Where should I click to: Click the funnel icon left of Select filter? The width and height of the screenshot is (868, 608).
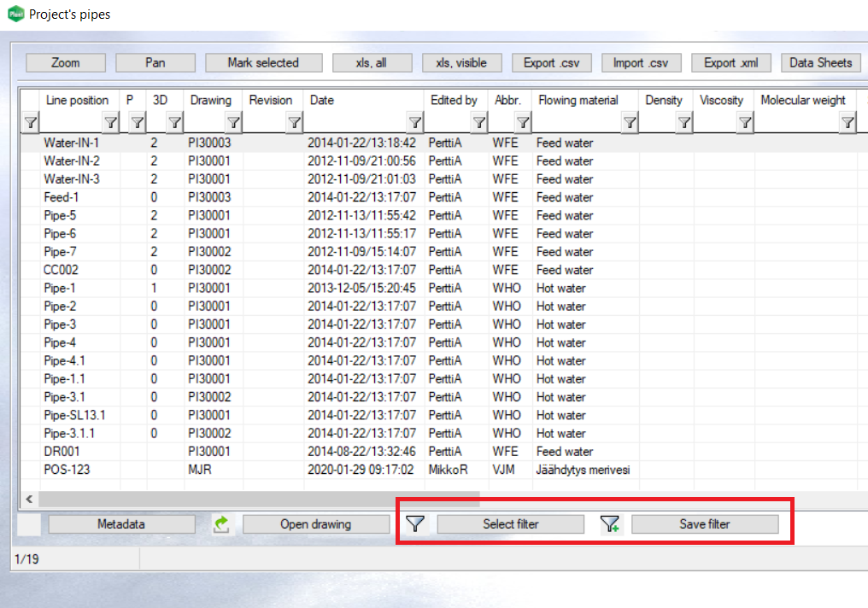[415, 524]
